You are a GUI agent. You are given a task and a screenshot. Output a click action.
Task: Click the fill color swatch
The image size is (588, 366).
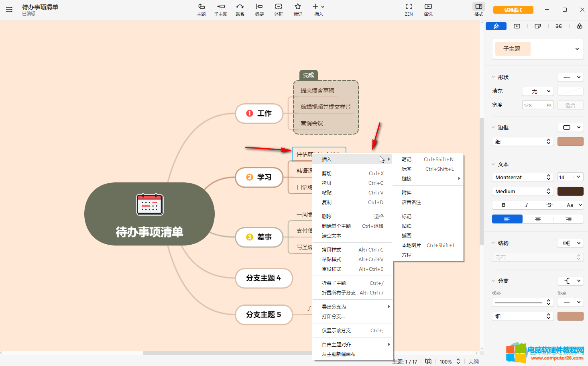(570, 91)
